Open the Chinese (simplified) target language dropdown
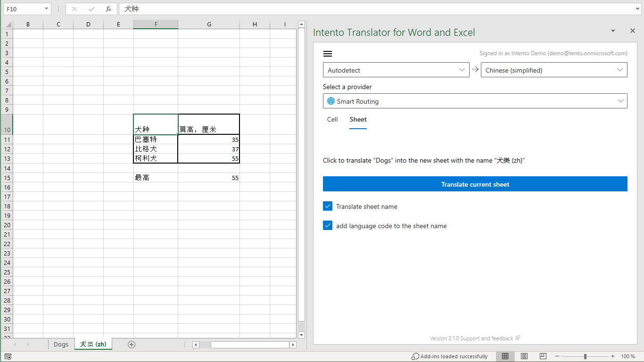This screenshot has height=362, width=644. tap(554, 70)
